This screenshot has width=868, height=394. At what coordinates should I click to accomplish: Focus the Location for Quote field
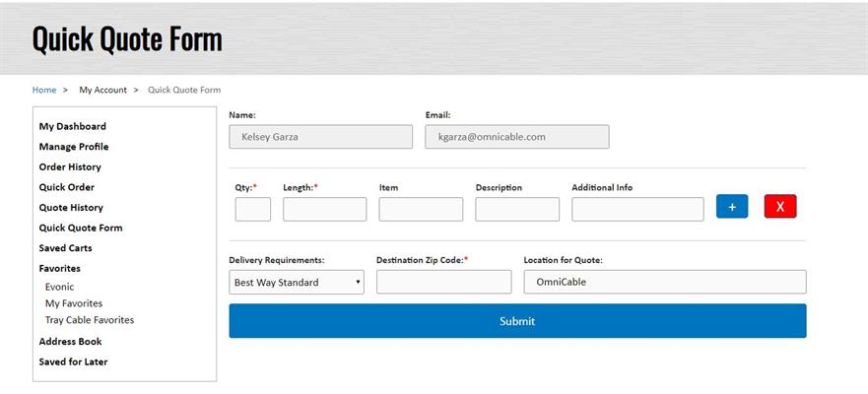click(x=665, y=283)
